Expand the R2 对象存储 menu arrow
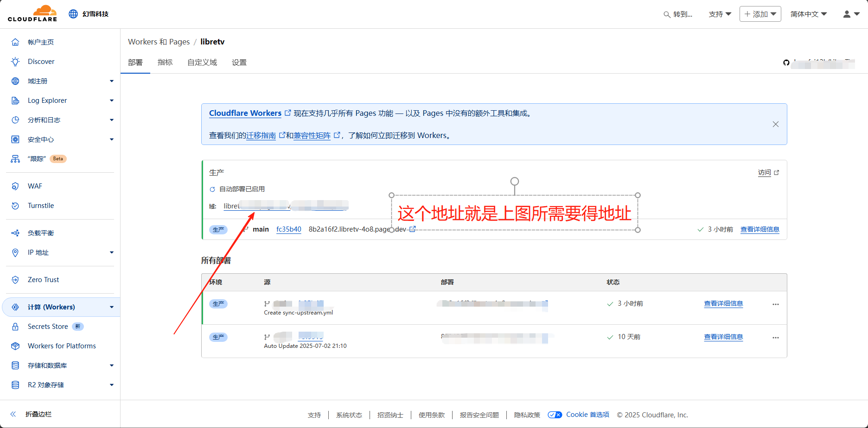868x428 pixels. click(112, 385)
